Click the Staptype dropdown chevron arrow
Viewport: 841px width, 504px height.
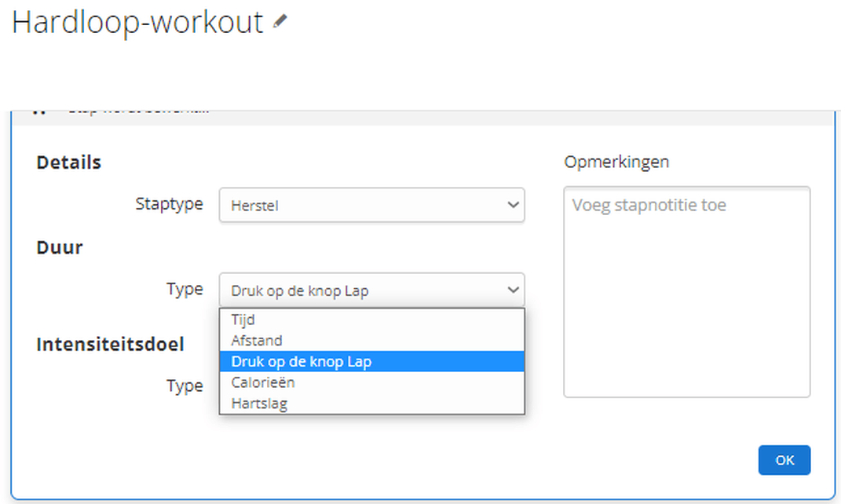514,205
